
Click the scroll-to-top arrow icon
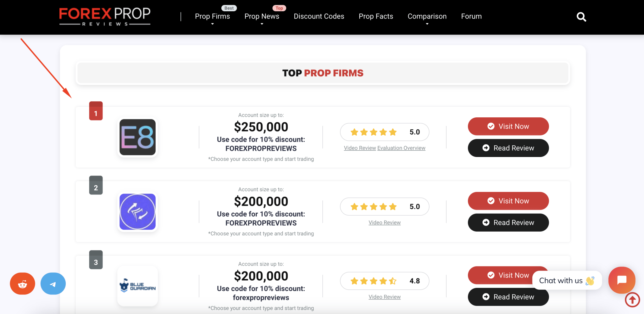click(632, 300)
